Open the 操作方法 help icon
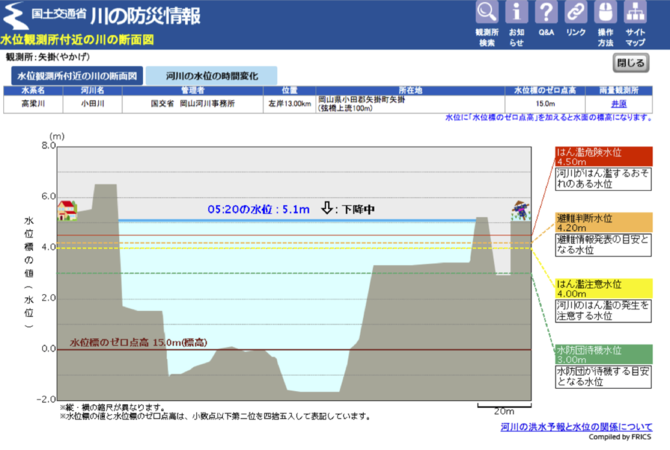 click(606, 13)
